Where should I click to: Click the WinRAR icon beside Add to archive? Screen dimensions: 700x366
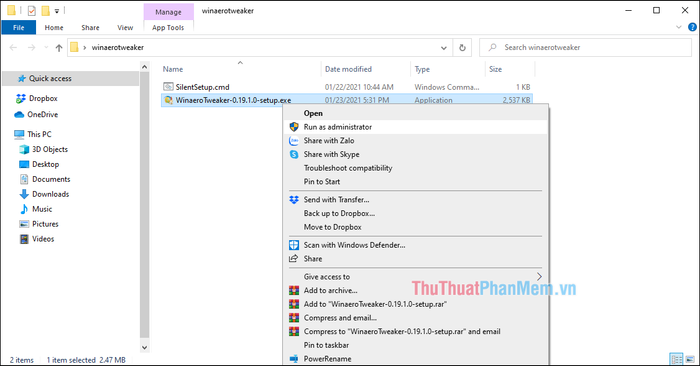pyautogui.click(x=294, y=291)
